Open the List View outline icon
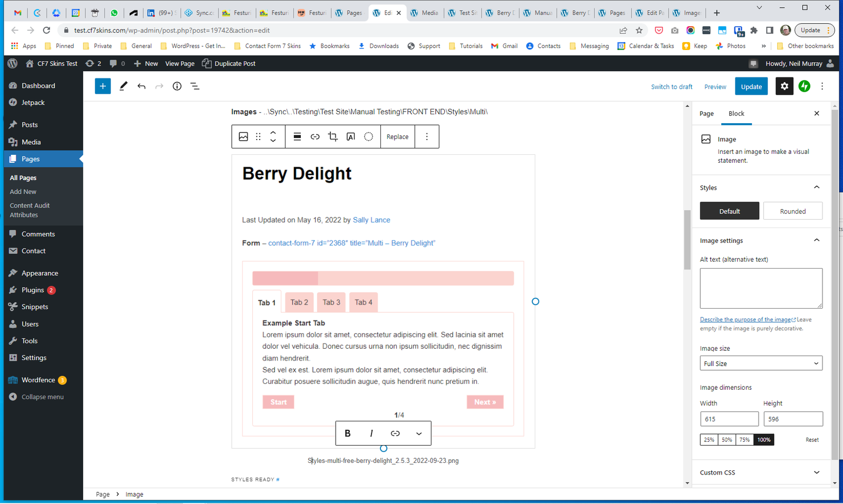 (195, 86)
